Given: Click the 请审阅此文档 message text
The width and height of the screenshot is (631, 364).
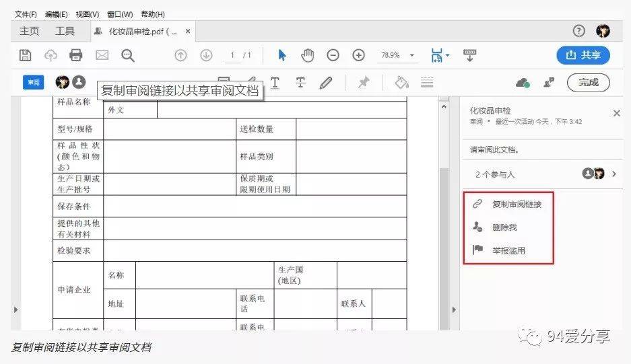Looking at the screenshot, I should (494, 149).
